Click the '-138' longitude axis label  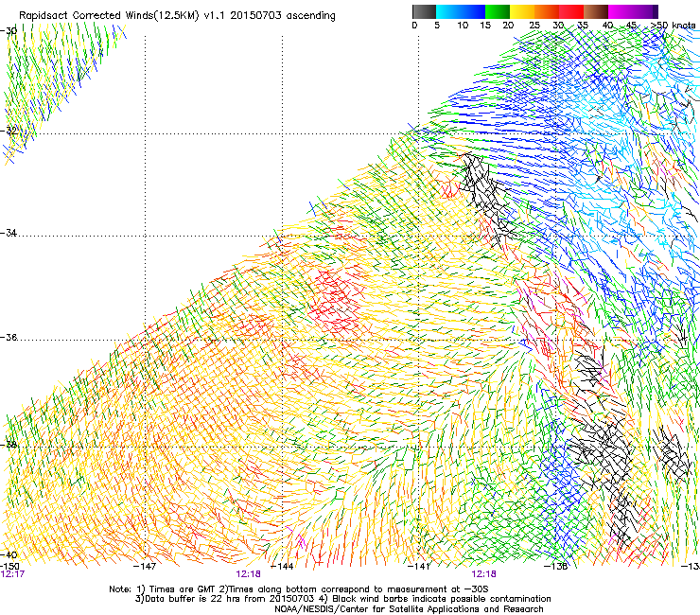(556, 566)
